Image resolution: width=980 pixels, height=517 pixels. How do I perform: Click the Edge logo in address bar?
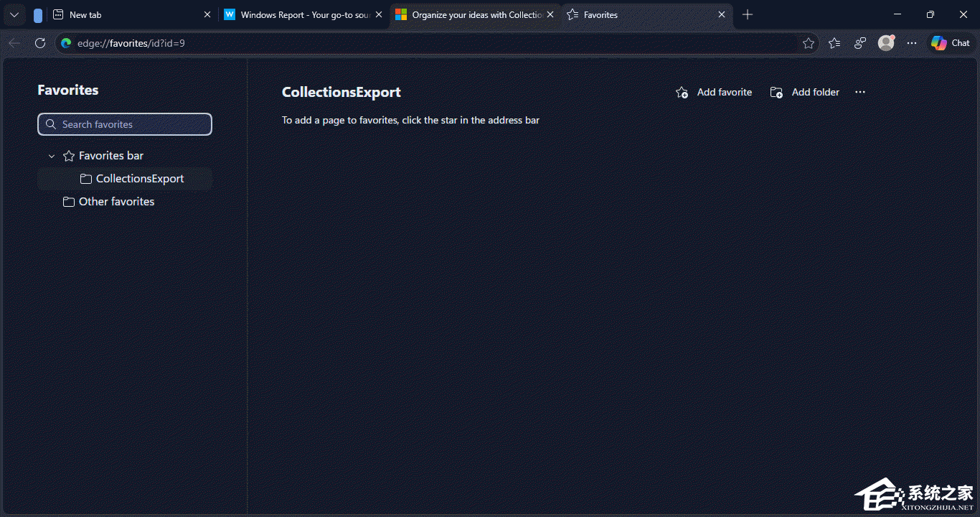[67, 43]
